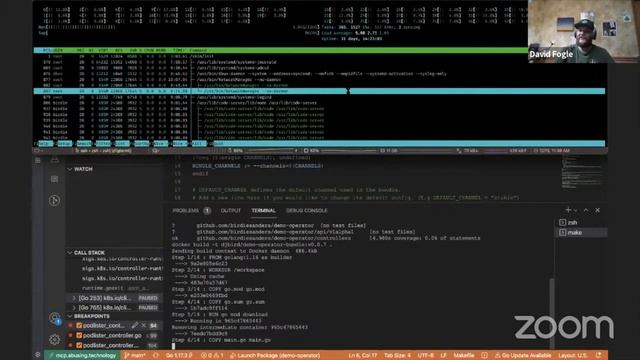Open the Manage gear icon
The height and width of the screenshot is (360, 640).
55,339
